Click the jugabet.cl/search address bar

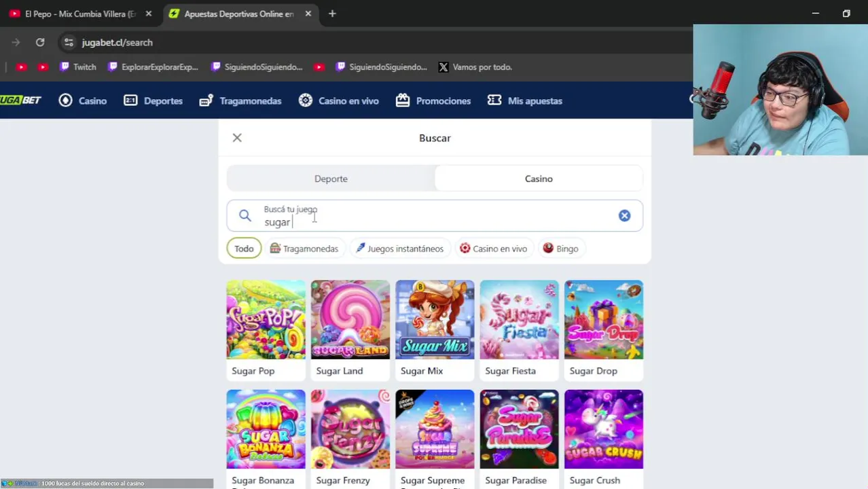point(117,42)
